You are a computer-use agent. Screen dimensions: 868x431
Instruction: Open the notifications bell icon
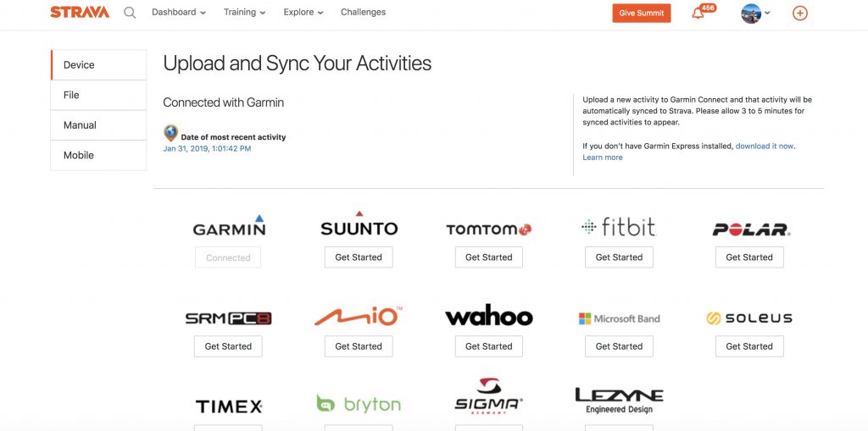click(x=698, y=14)
